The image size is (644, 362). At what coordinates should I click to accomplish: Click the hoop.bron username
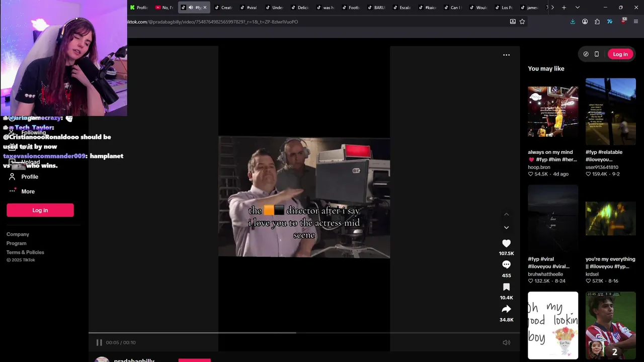click(539, 167)
